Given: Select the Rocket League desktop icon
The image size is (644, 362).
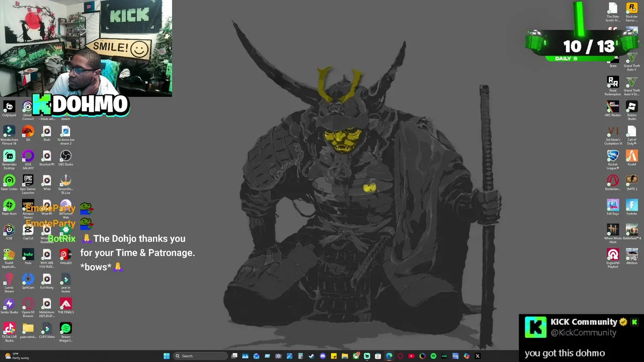Looking at the screenshot, I should [613, 160].
